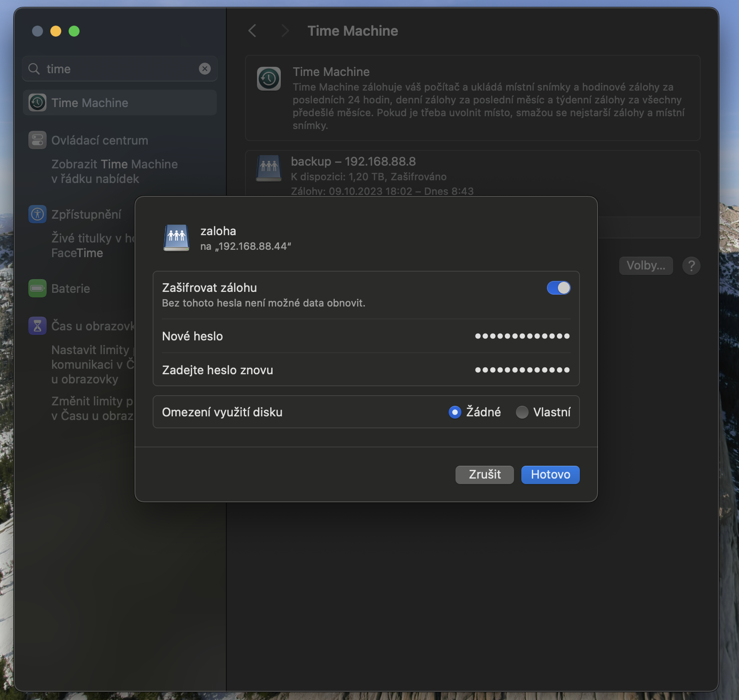Viewport: 739px width, 700px height.
Task: Click the backup – 192.168.88.8 disk icon
Action: click(269, 168)
